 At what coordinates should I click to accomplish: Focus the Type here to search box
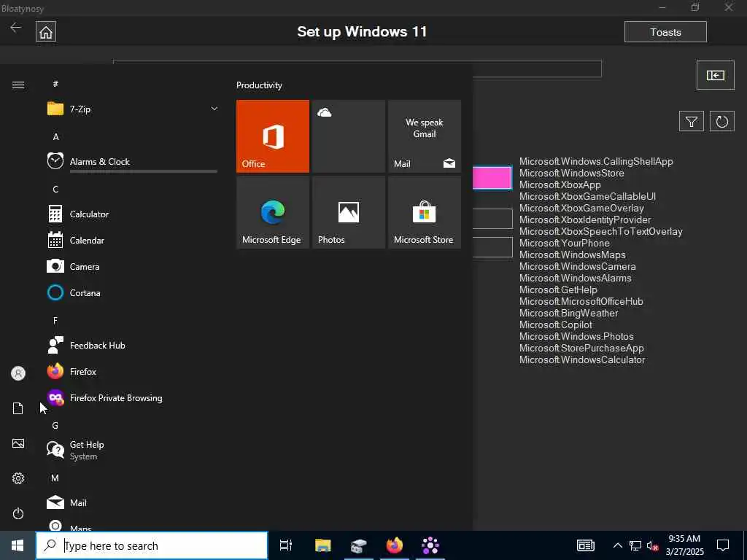click(152, 545)
